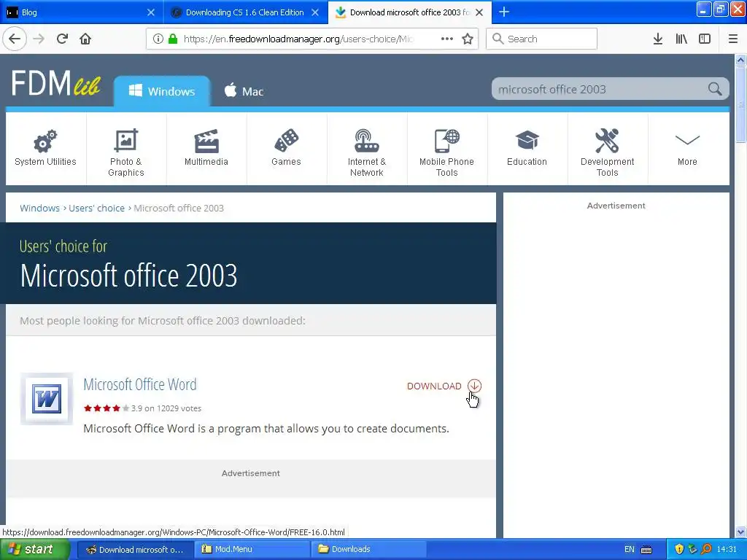Close the Downloading CS 1.6 tab
This screenshot has width=747, height=560.
(x=315, y=12)
